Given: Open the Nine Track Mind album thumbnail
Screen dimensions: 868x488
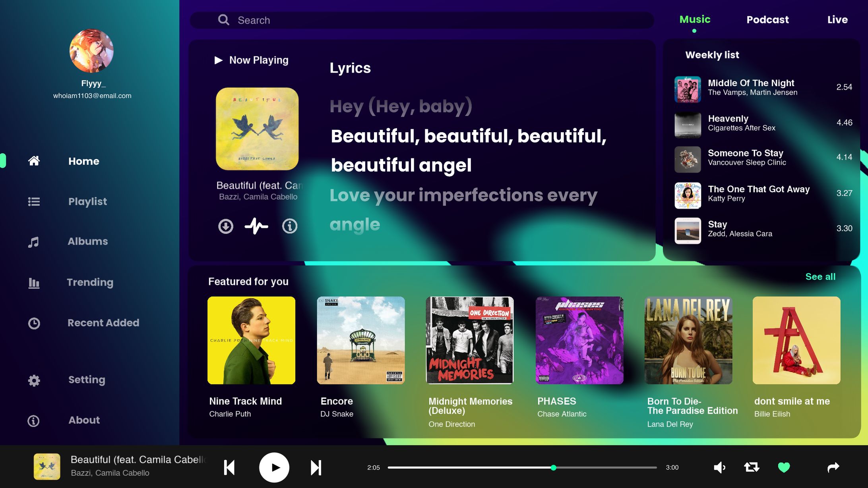Looking at the screenshot, I should tap(251, 340).
